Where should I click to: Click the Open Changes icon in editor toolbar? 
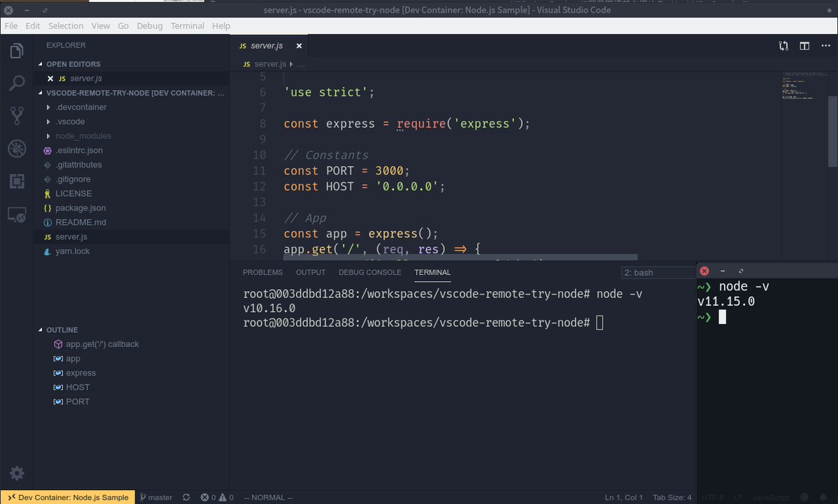pyautogui.click(x=784, y=46)
